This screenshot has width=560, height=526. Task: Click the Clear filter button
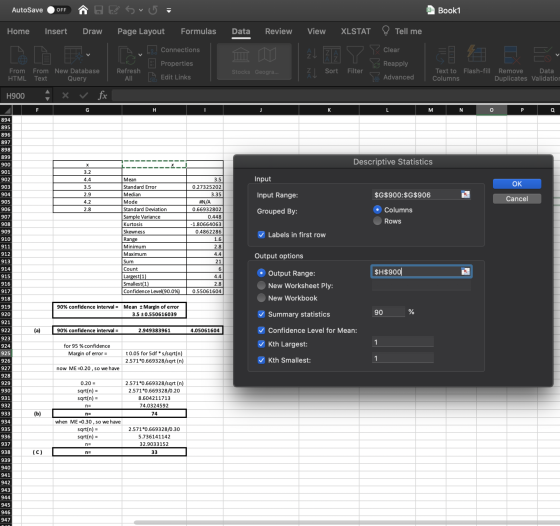[385, 50]
